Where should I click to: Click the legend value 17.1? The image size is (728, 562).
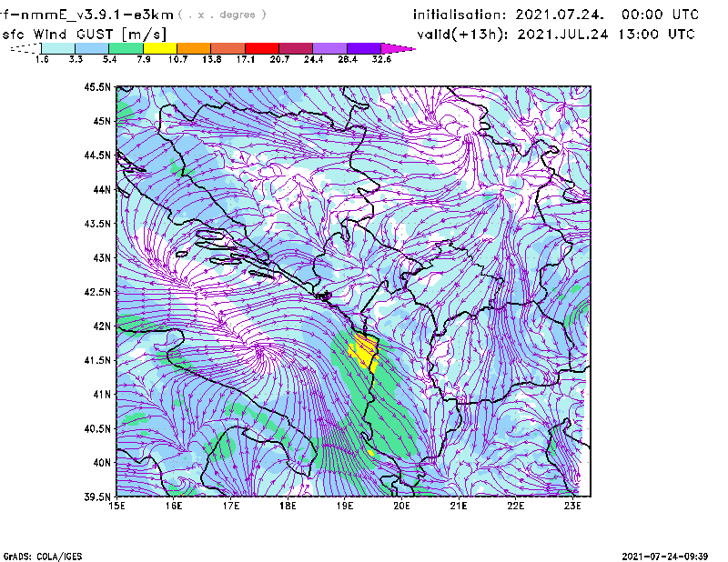[x=246, y=59]
